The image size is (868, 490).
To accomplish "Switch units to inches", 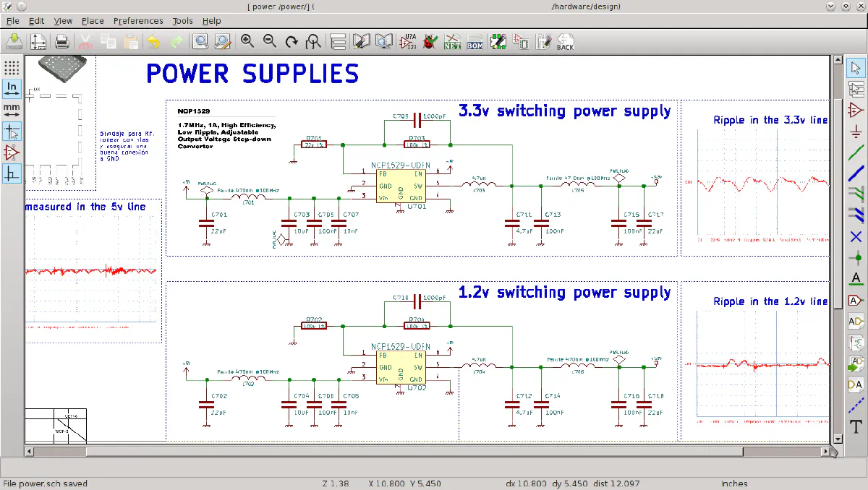I will point(12,89).
